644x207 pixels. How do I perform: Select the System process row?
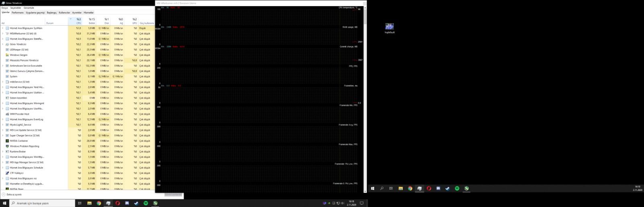point(77,77)
